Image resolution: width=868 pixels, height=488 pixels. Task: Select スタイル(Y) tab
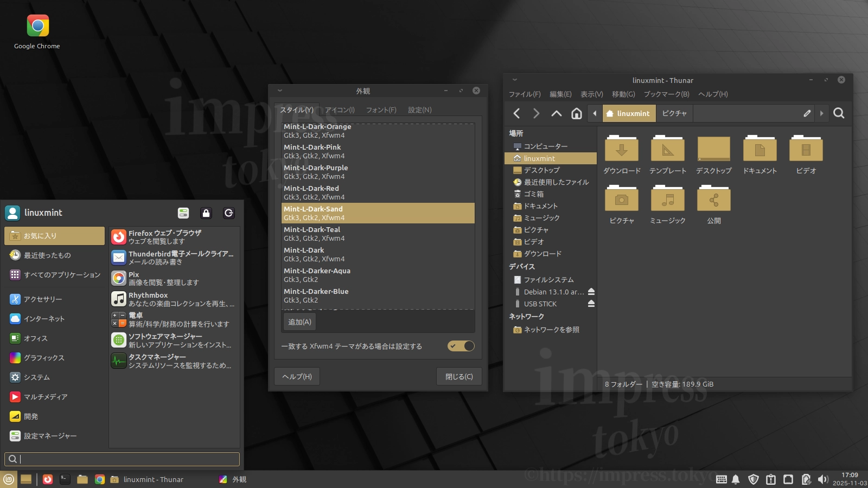click(297, 110)
